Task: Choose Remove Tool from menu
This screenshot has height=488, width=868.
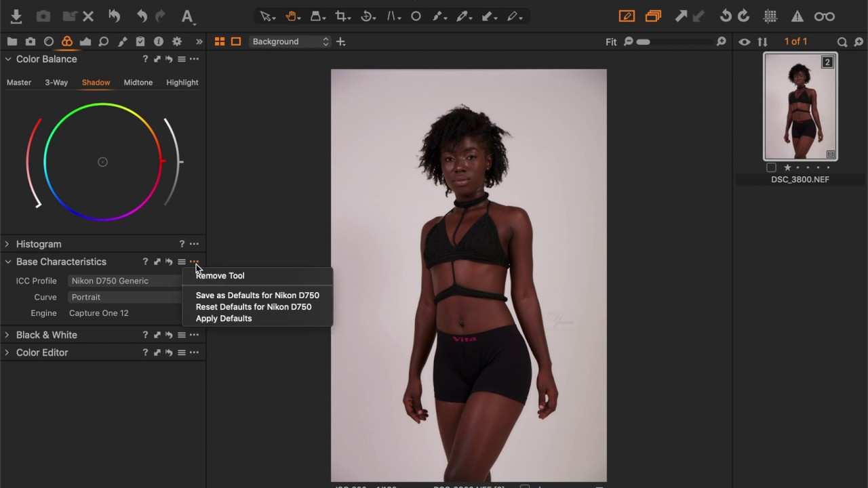Action: [220, 276]
